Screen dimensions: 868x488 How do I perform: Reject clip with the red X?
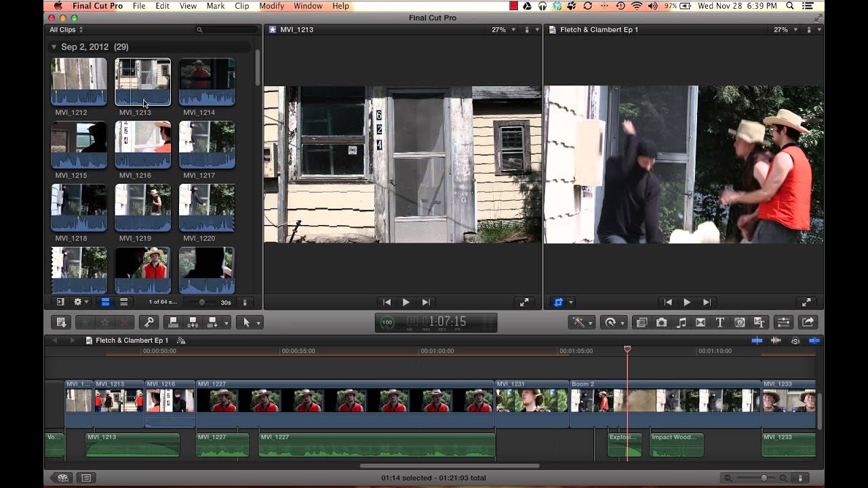(x=125, y=323)
